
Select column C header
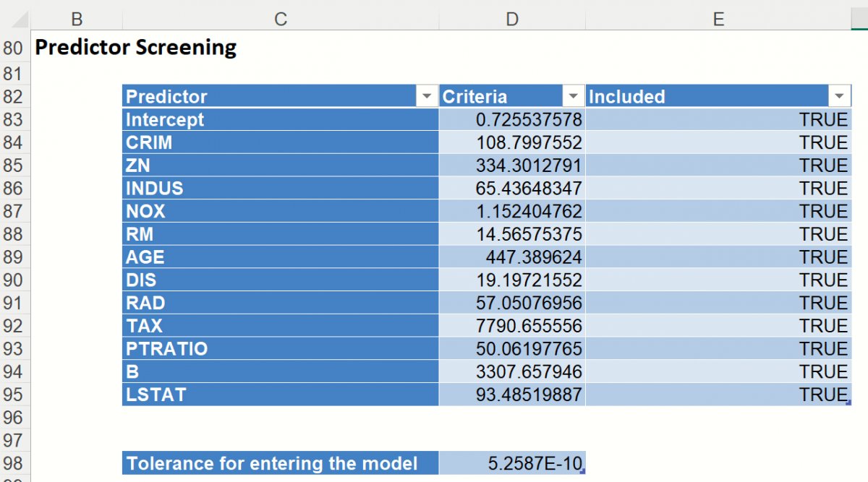pos(281,20)
